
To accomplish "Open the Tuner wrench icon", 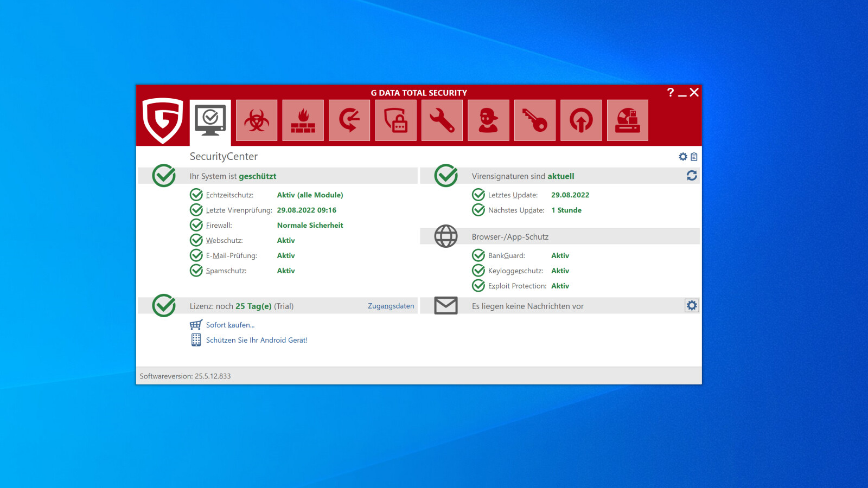I will pos(442,120).
